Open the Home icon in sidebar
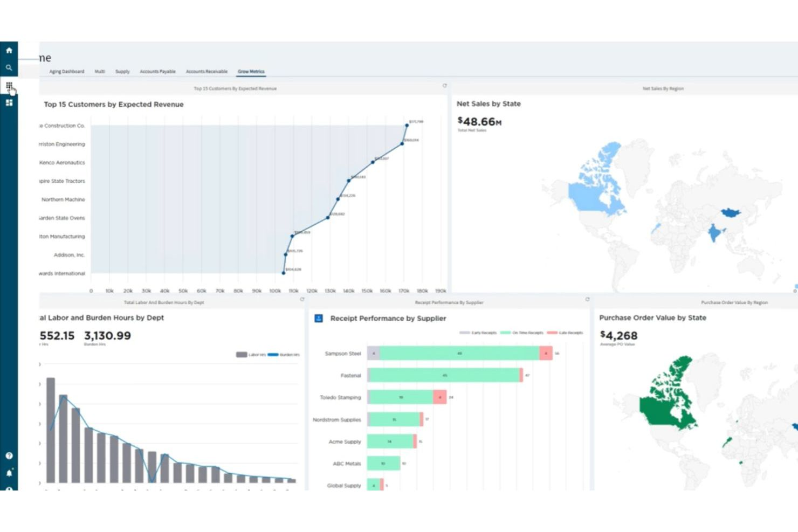The height and width of the screenshot is (532, 798). (9, 50)
